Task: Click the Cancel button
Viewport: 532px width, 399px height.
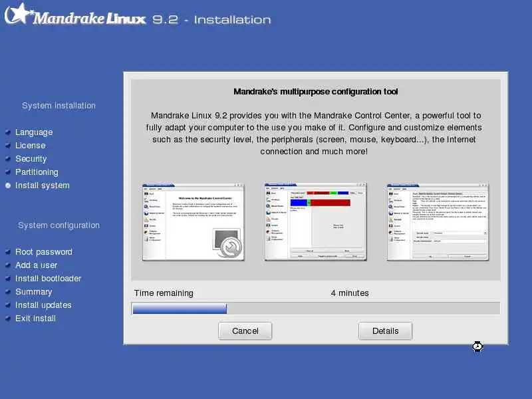Action: (x=245, y=331)
